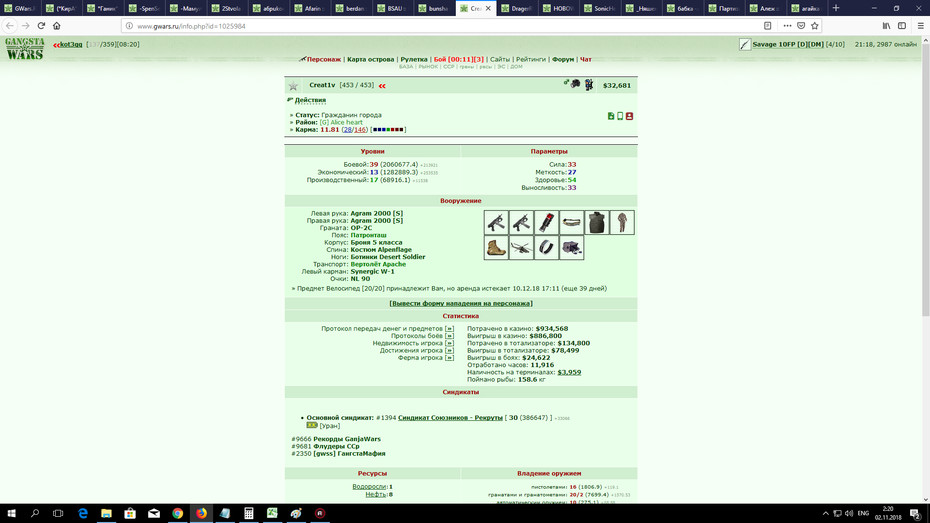This screenshot has height=523, width=930.
Task: Click the green phone icon in status row
Action: (x=620, y=116)
